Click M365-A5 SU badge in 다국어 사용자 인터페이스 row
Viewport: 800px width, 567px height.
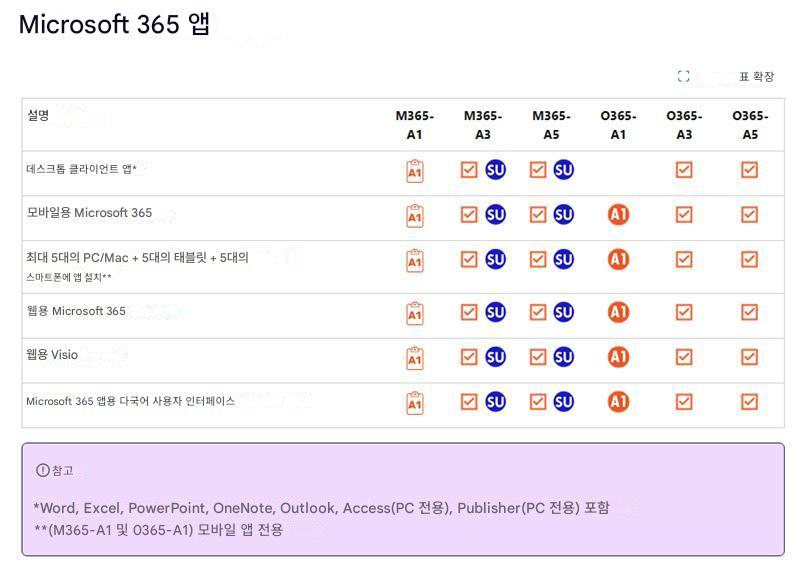click(x=564, y=402)
